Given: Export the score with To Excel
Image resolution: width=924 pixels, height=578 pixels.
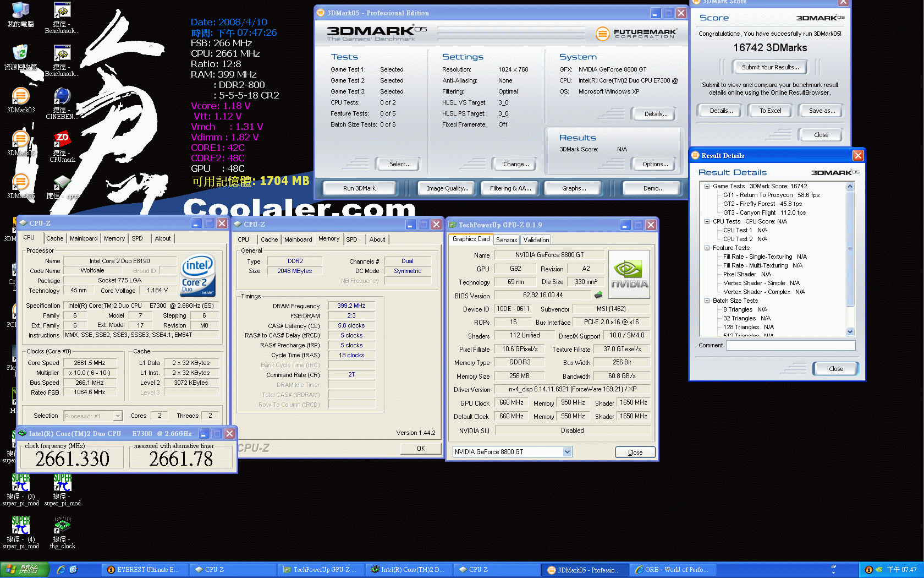Looking at the screenshot, I should (770, 111).
